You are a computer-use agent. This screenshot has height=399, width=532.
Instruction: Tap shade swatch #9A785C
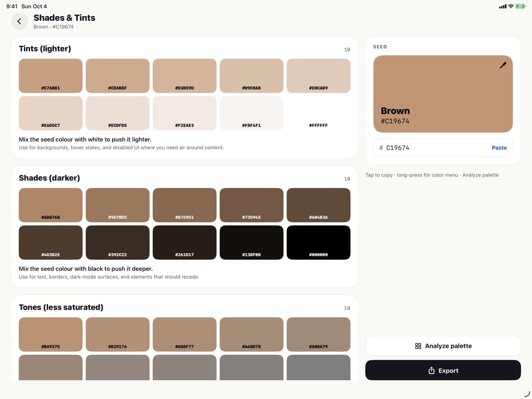117,205
